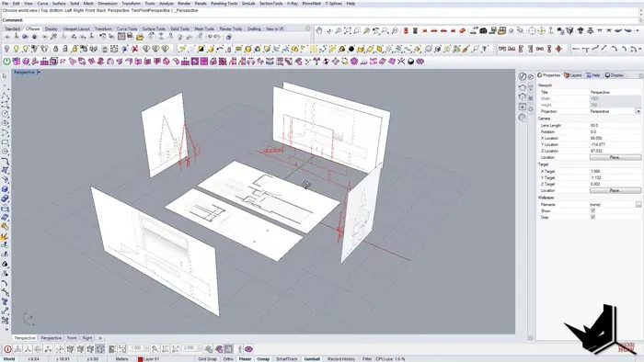
Task: Click the pan hand icon in toolbar
Action: [x=319, y=30]
